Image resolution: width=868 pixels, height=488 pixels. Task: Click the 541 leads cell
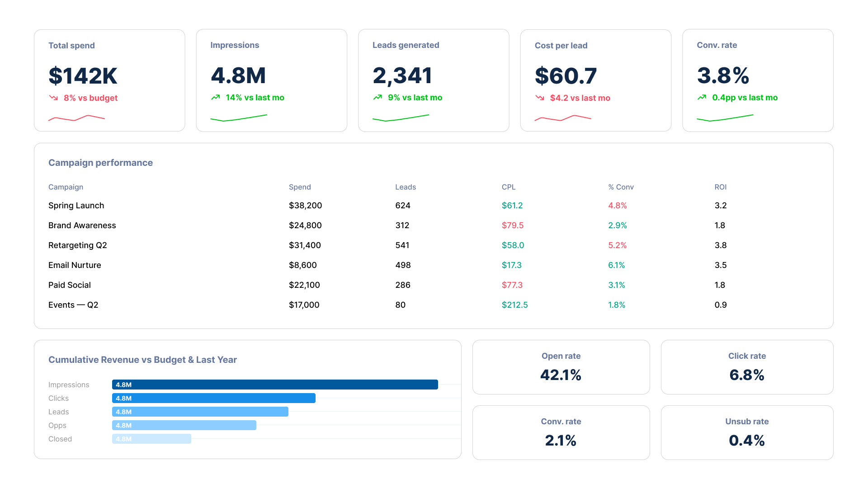coord(402,245)
